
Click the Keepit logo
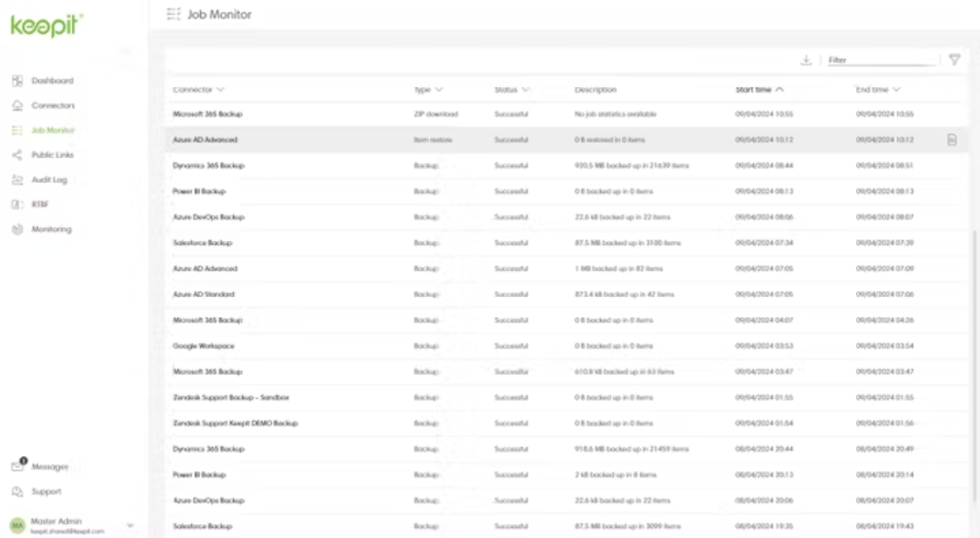(47, 26)
